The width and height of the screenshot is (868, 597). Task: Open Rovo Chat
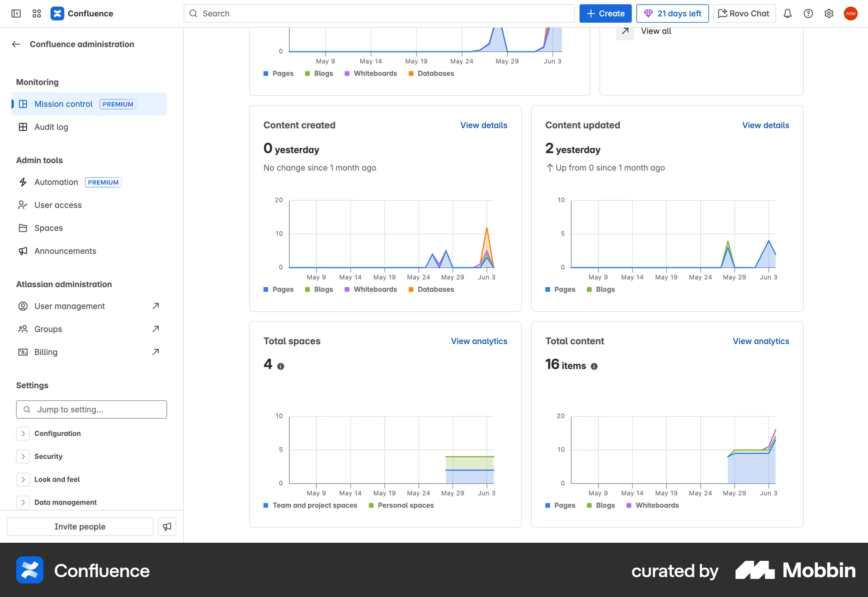tap(744, 13)
